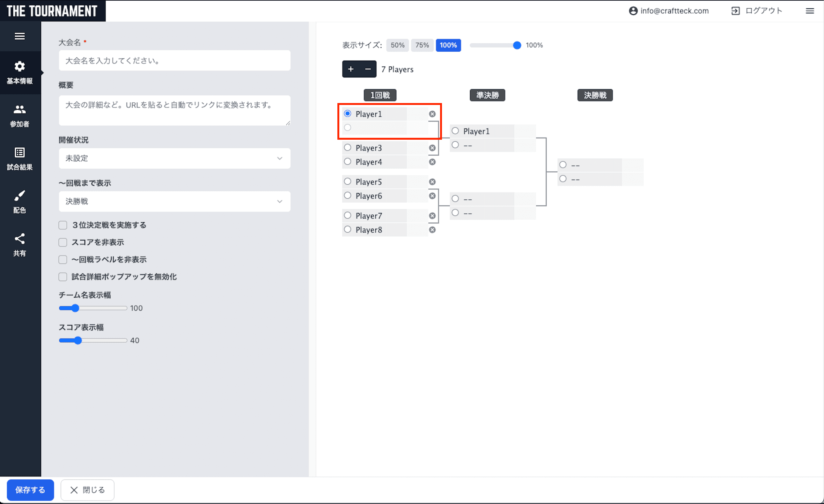This screenshot has height=504, width=824.
Task: Enable 3位決定戦を実施する checkbox
Action: pos(63,225)
